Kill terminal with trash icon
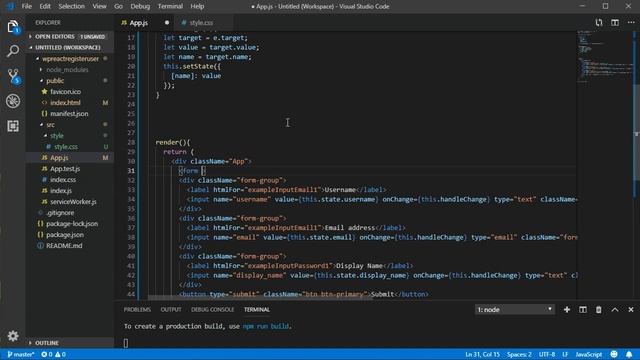640x360 pixels. click(x=598, y=310)
